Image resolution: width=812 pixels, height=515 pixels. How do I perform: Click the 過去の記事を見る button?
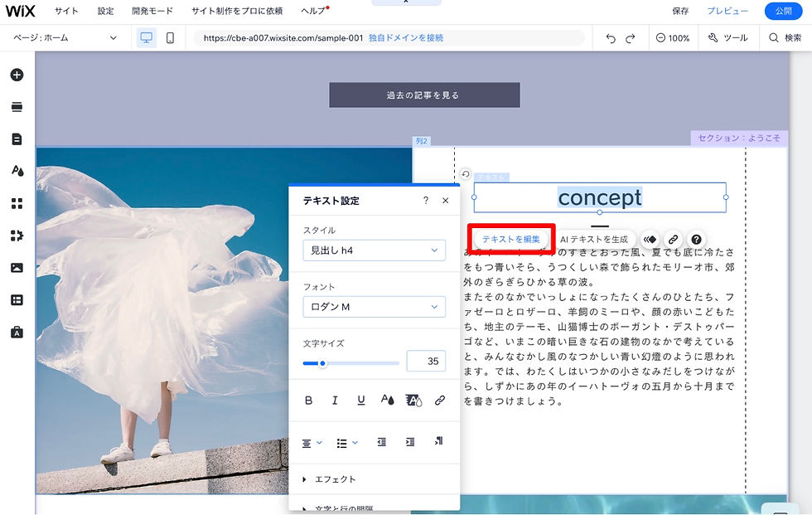tap(424, 95)
